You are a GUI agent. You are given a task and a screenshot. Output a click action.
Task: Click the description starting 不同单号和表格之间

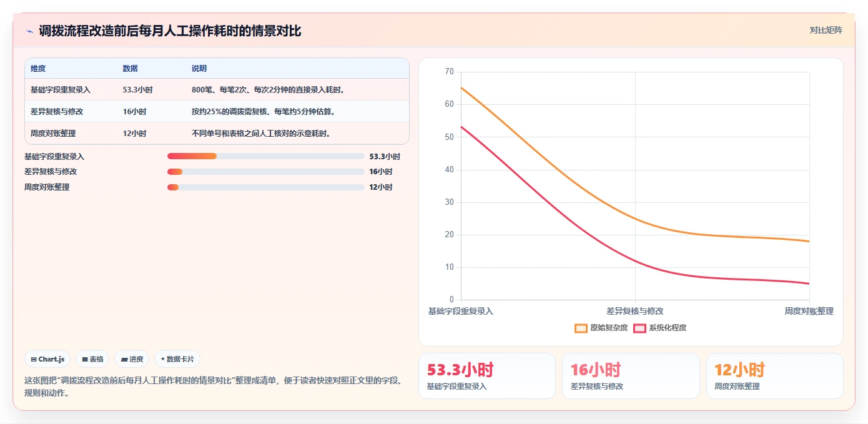(x=261, y=134)
